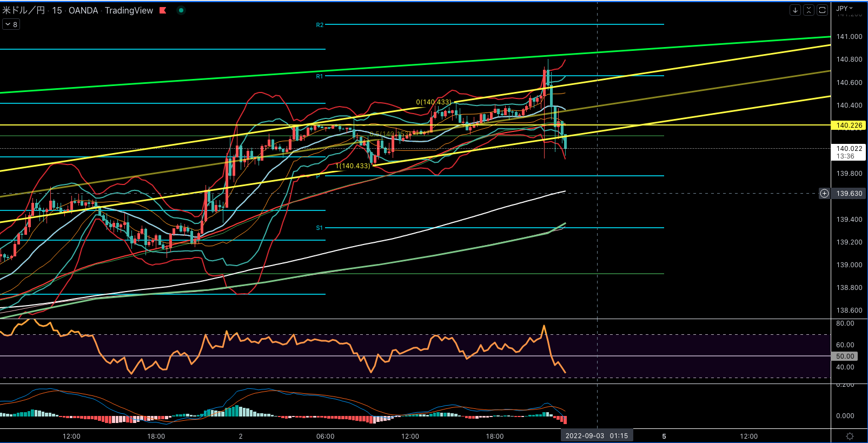
Task: Open the JPY currency dropdown
Action: 844,8
